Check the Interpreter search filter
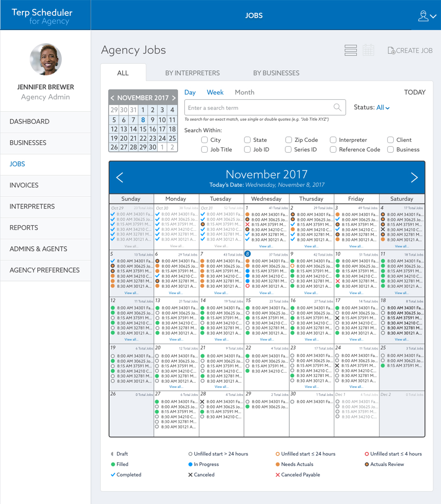 (x=333, y=139)
